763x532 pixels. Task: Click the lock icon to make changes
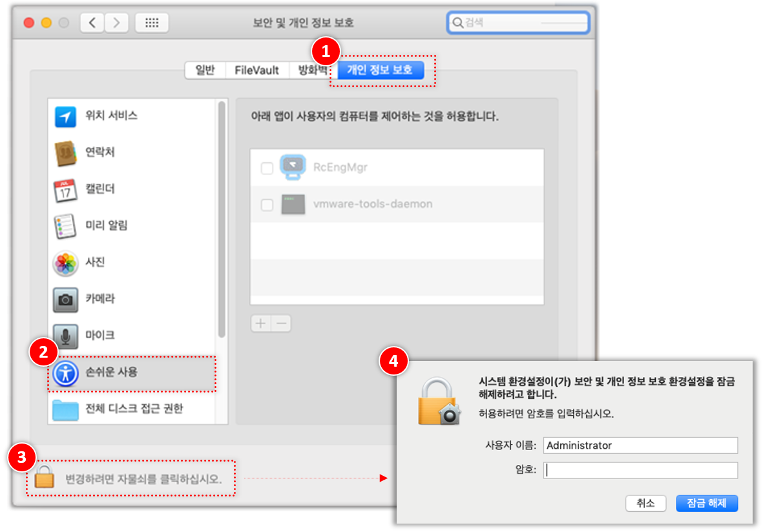tap(44, 477)
